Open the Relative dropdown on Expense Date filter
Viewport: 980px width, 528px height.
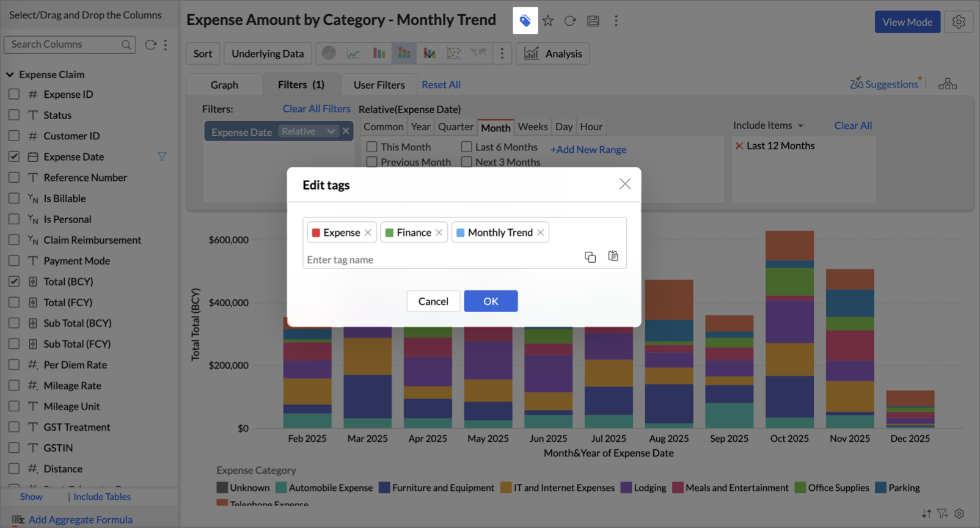coord(308,131)
